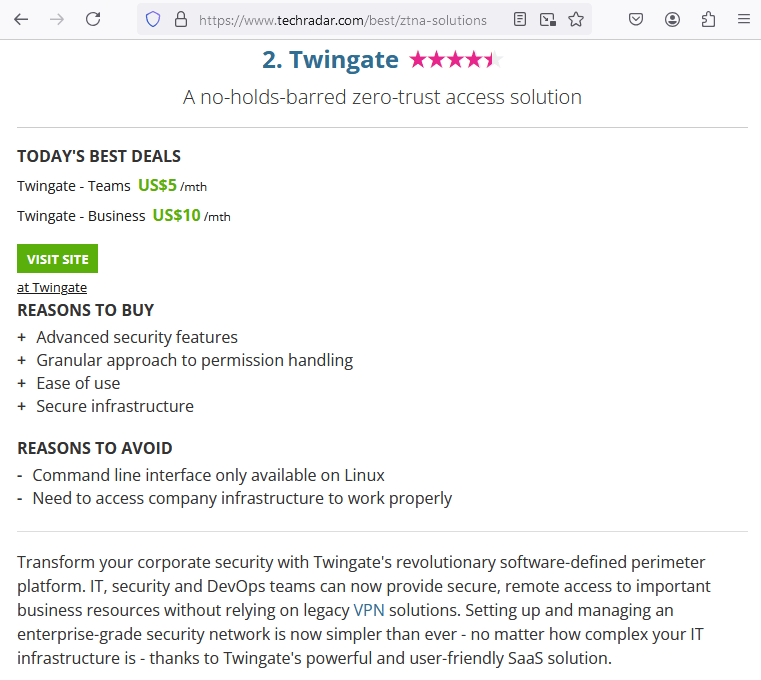Open the Firefox application menu
Image resolution: width=761 pixels, height=680 pixels.
(743, 19)
